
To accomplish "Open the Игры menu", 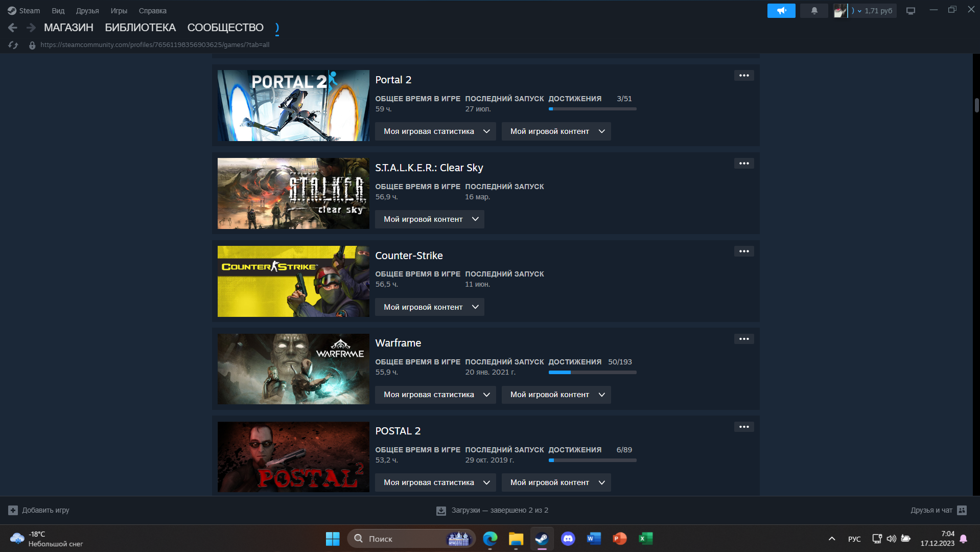I will pyautogui.click(x=119, y=11).
